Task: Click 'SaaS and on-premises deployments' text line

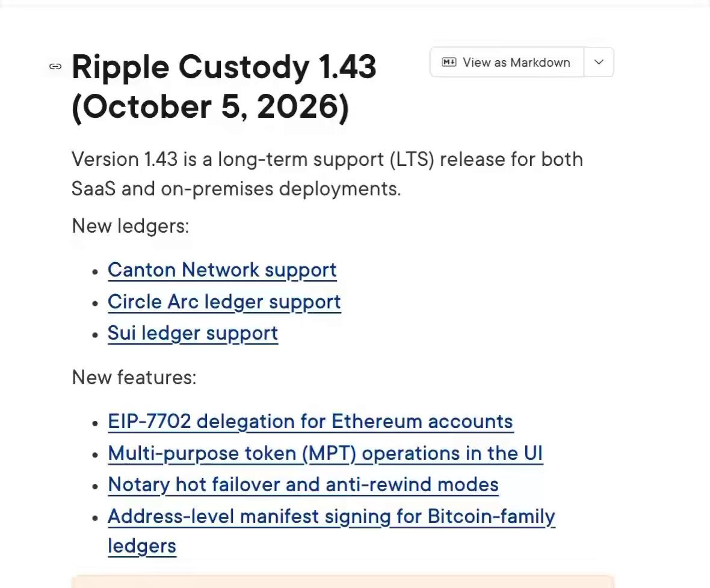Action: [x=236, y=189]
